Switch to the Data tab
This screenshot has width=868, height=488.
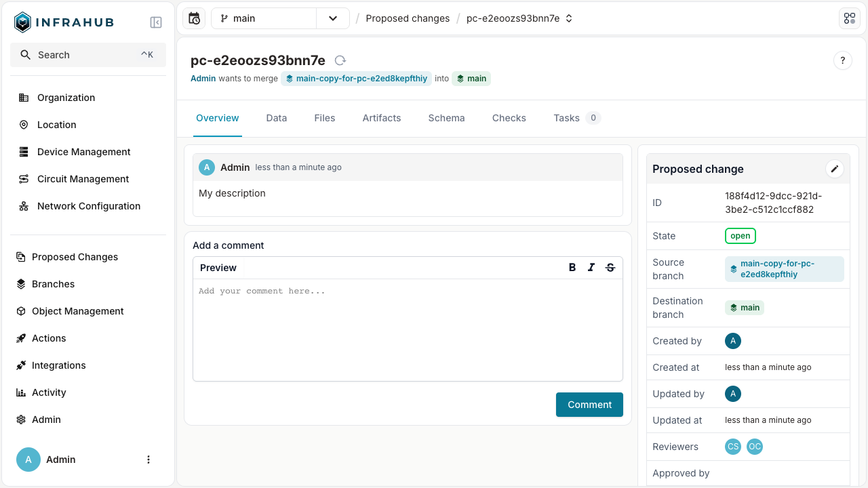pos(276,118)
